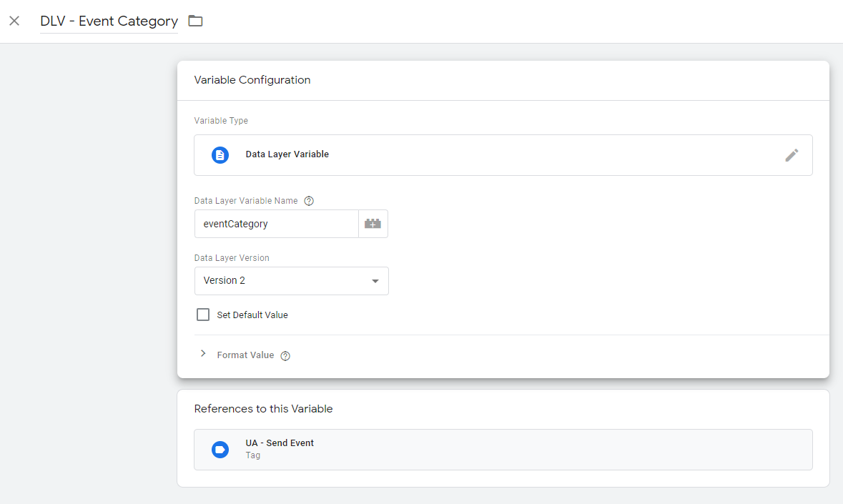This screenshot has width=843, height=504.
Task: Open the Data Layer Version dropdown
Action: point(292,280)
